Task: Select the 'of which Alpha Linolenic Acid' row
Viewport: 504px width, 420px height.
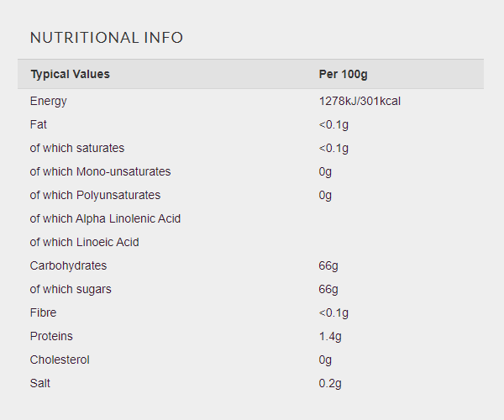Action: [x=250, y=218]
